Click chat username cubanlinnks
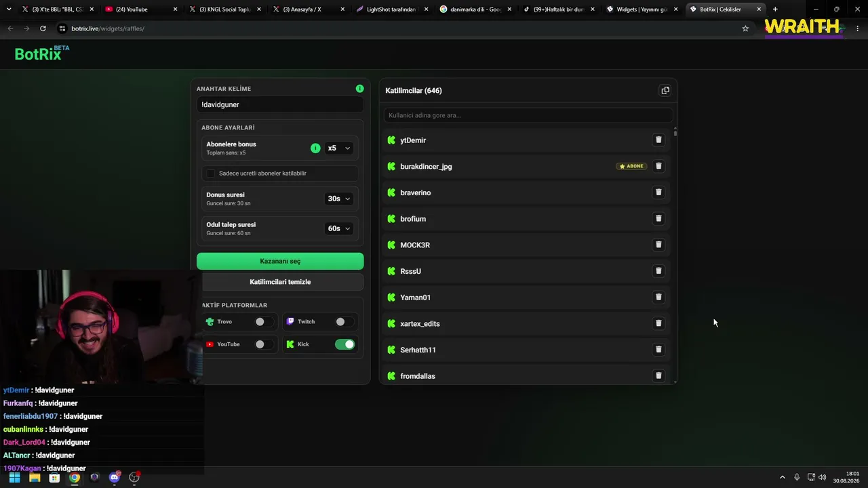The height and width of the screenshot is (488, 868). 24,429
